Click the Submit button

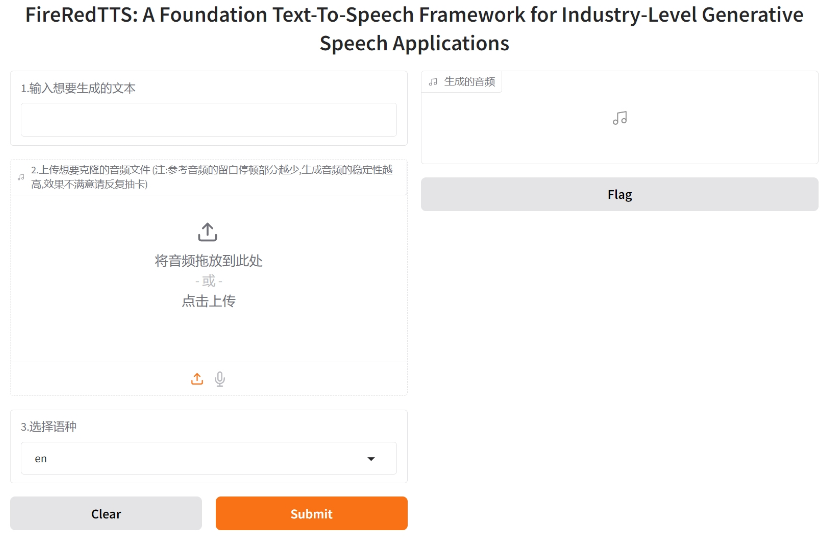pyautogui.click(x=311, y=513)
